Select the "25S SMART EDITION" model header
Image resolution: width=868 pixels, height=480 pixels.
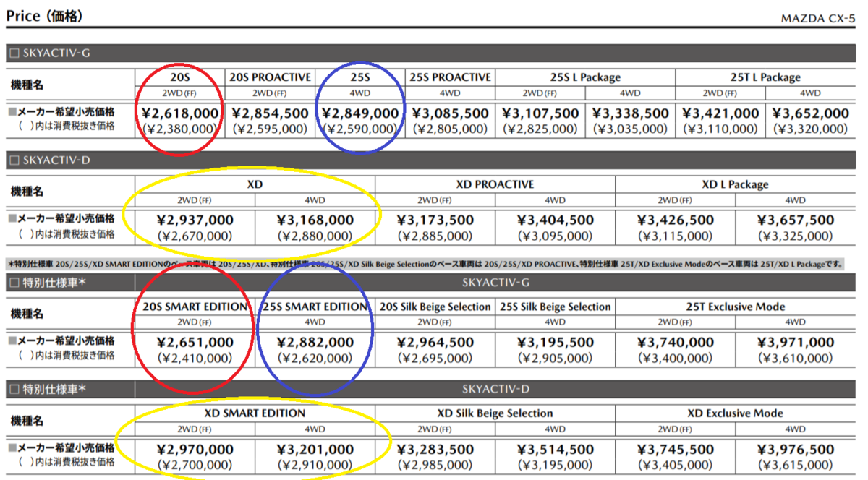tap(315, 307)
